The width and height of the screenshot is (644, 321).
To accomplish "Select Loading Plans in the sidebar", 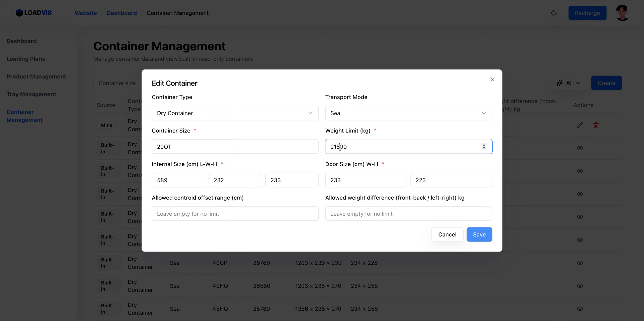I will click(26, 59).
